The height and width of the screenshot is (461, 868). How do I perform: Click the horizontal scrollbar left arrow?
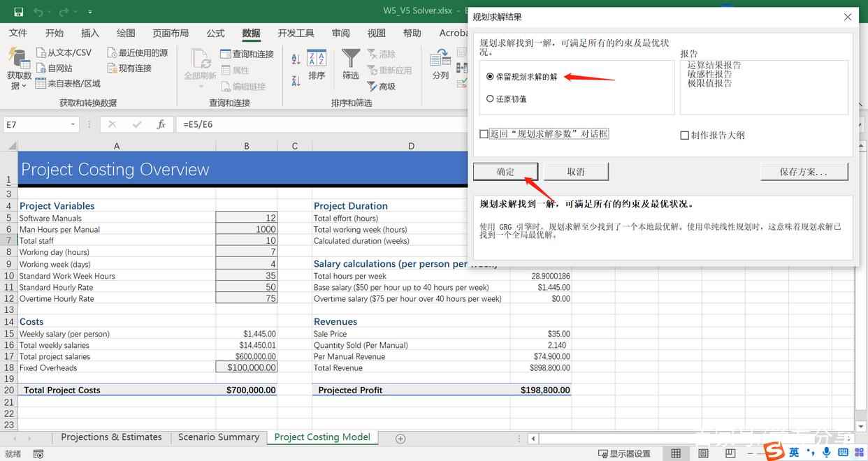coord(534,439)
